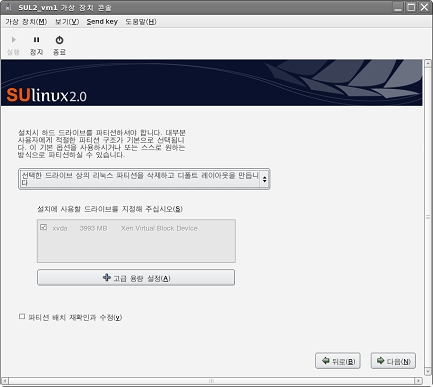Click the horizontal scrollbar thumb
433x387 pixels.
[x=212, y=381]
